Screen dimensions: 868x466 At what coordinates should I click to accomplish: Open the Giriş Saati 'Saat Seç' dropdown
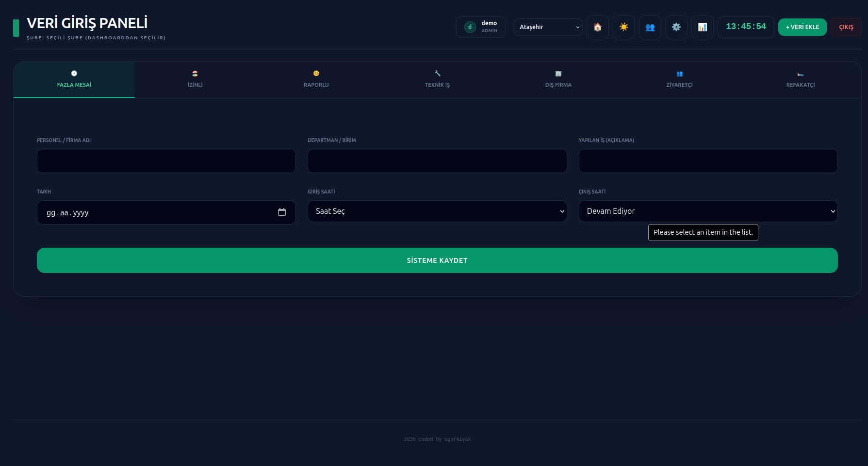pos(437,211)
